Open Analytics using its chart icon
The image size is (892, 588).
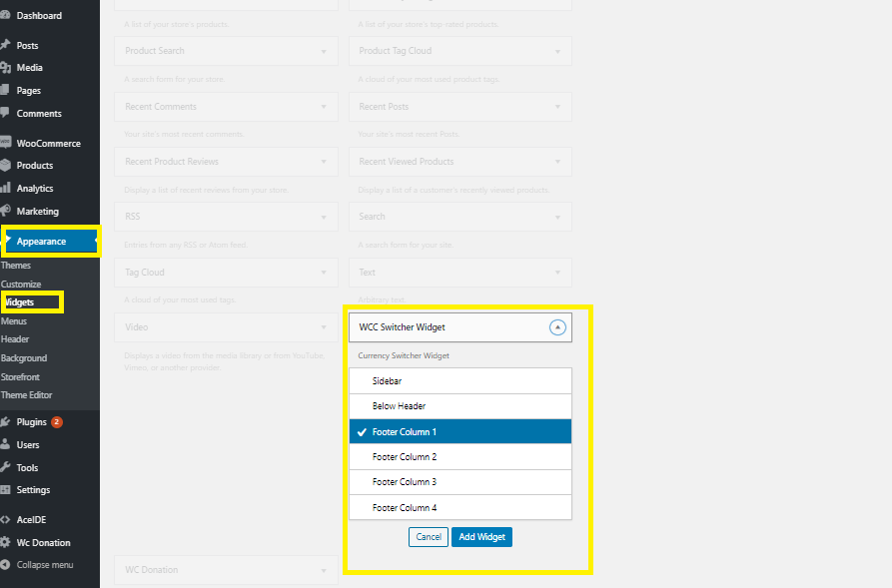point(12,188)
